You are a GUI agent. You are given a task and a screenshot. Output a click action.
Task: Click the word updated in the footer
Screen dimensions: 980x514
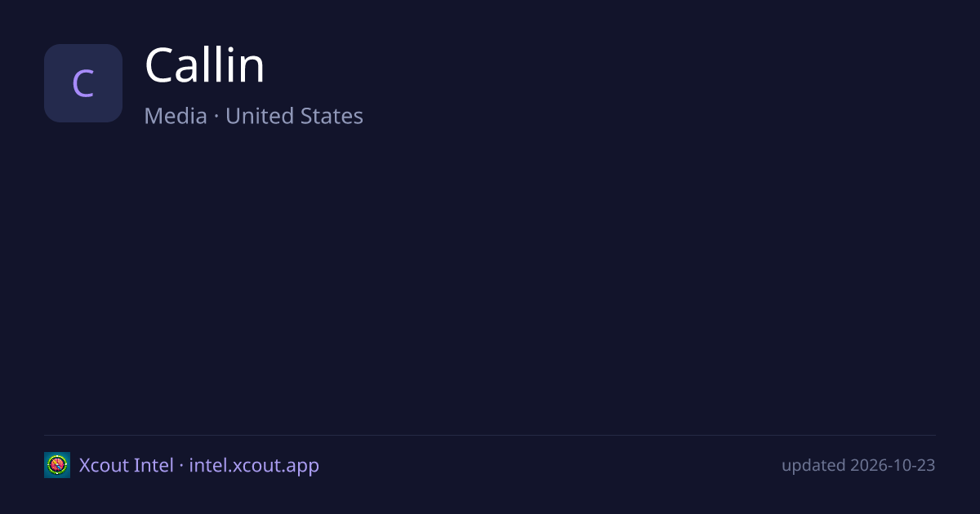(813, 465)
